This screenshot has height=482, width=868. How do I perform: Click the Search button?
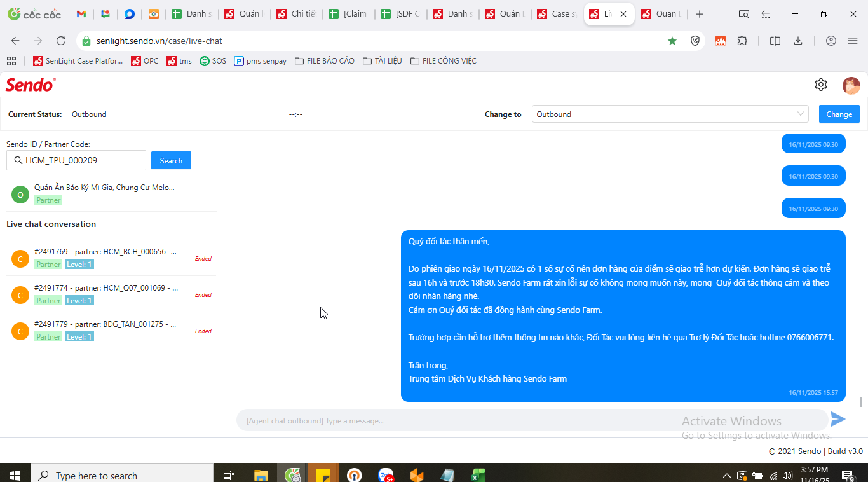pyautogui.click(x=171, y=161)
